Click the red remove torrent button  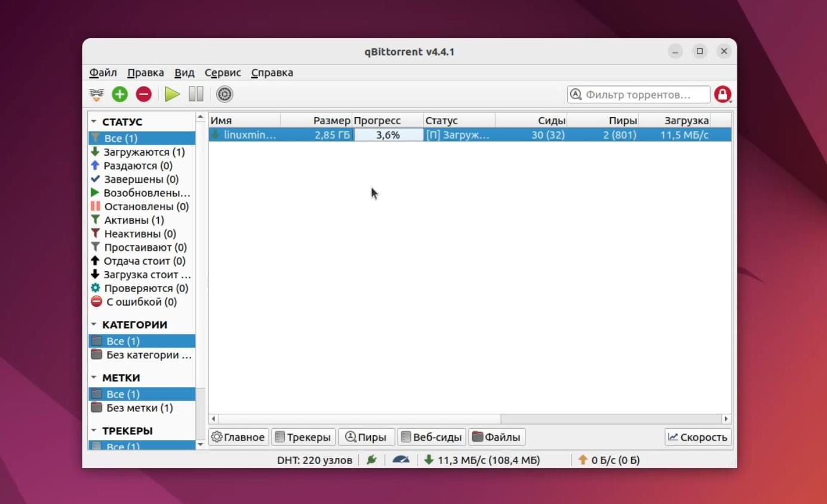click(x=144, y=94)
